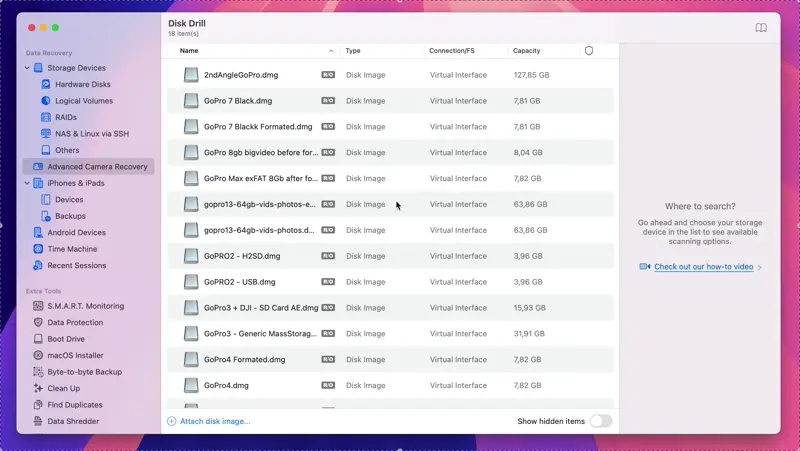Click the 127,85 GB capacity cell
The image size is (800, 451).
coord(531,75)
